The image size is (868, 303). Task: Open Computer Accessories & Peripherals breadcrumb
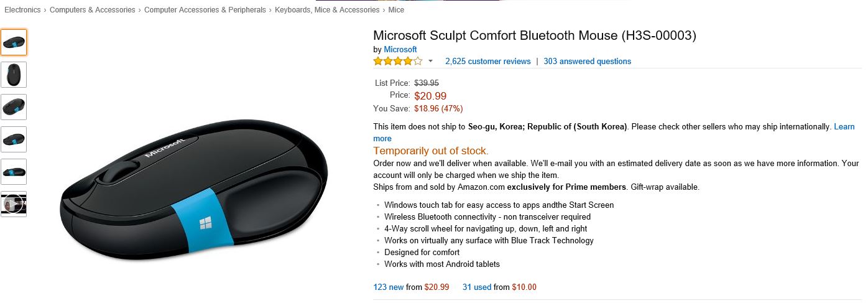[x=205, y=10]
